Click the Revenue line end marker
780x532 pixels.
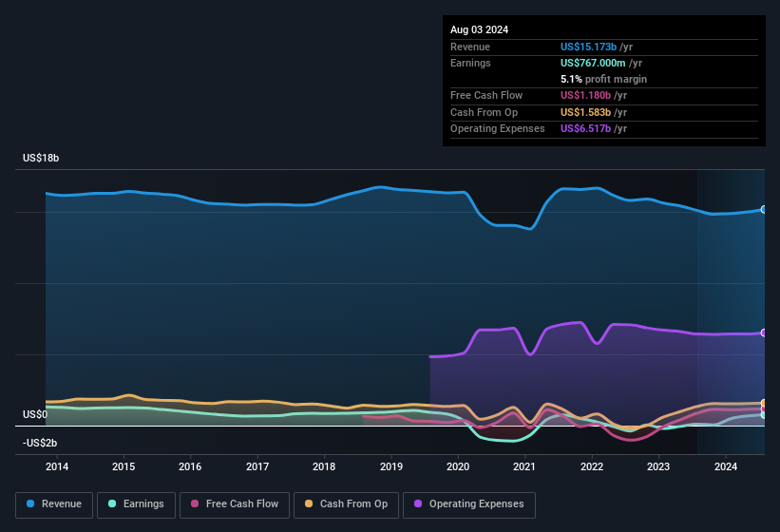[764, 209]
